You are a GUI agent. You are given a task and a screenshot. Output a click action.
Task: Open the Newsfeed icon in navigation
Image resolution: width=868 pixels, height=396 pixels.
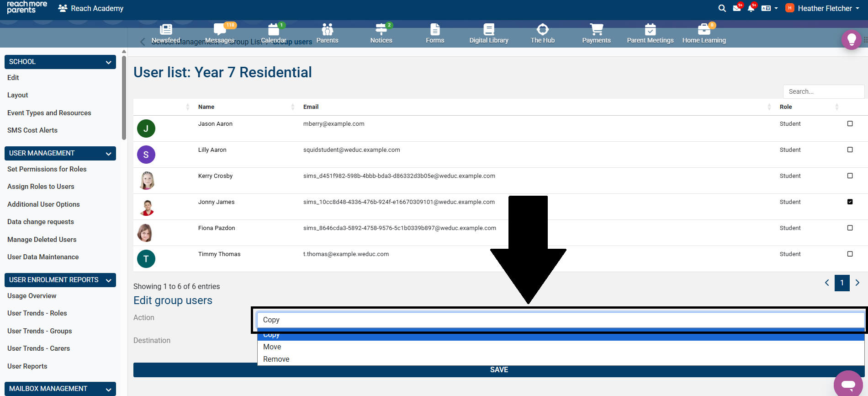click(x=166, y=30)
